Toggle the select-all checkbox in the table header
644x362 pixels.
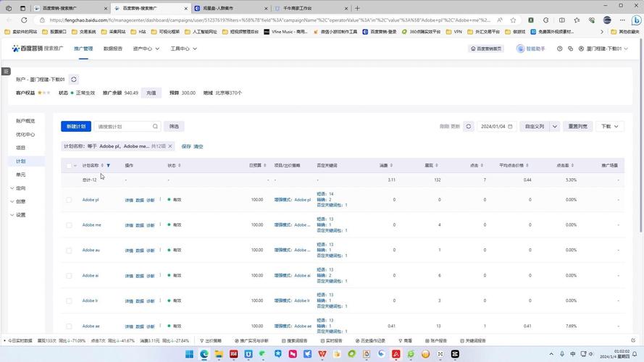click(69, 166)
